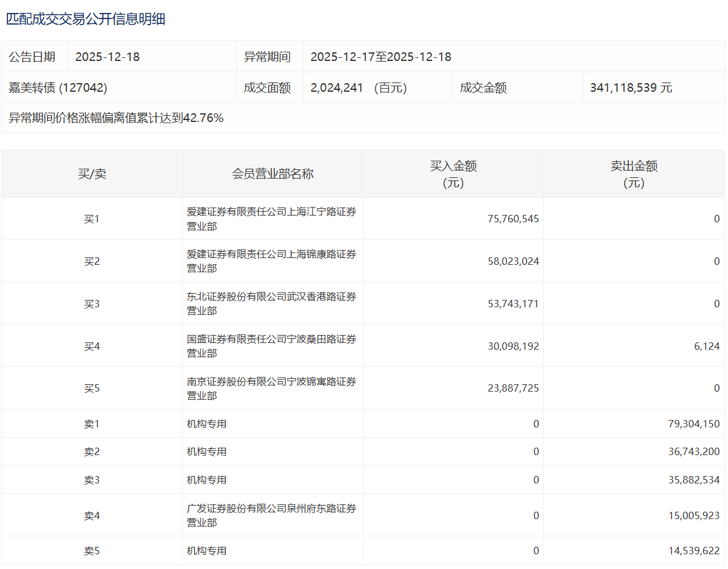The image size is (728, 569).
Task: Open the 嘉美转债 (127042) bond name
Action: (x=58, y=87)
